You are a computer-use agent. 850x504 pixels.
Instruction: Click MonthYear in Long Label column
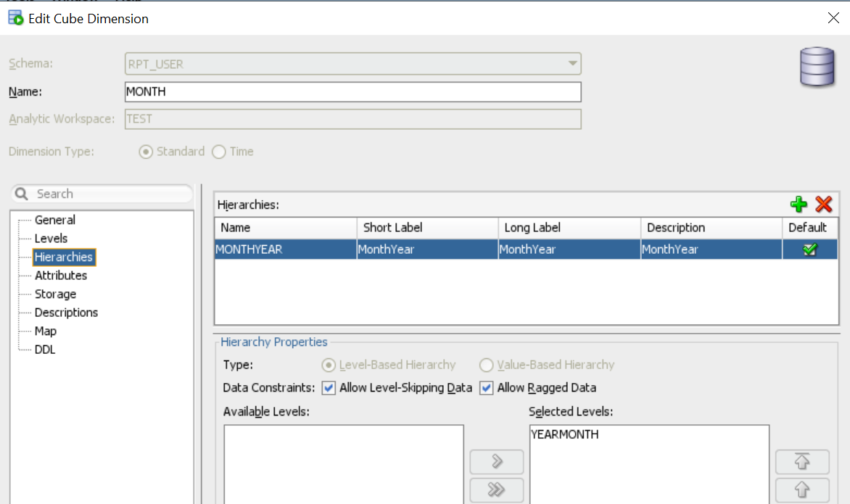pyautogui.click(x=569, y=249)
